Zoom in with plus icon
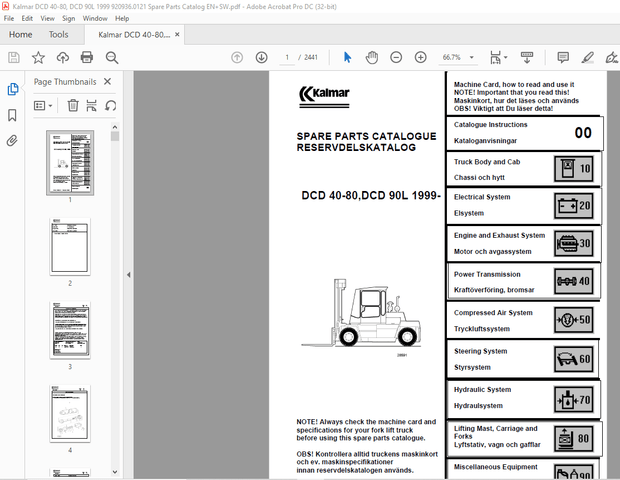Viewport: 620px width, 480px height. point(420,58)
